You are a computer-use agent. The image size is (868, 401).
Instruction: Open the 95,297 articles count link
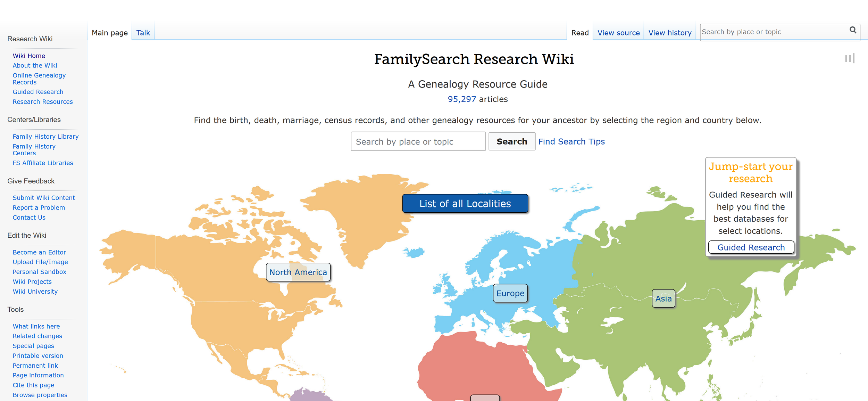tap(461, 99)
